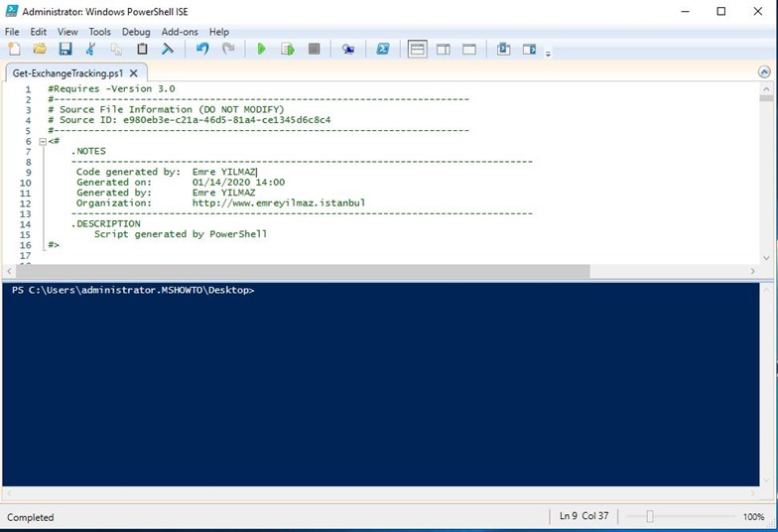Close the Get-ExchangeTracking.ps1 tab
Viewport: 778px width, 532px height.
click(x=133, y=73)
